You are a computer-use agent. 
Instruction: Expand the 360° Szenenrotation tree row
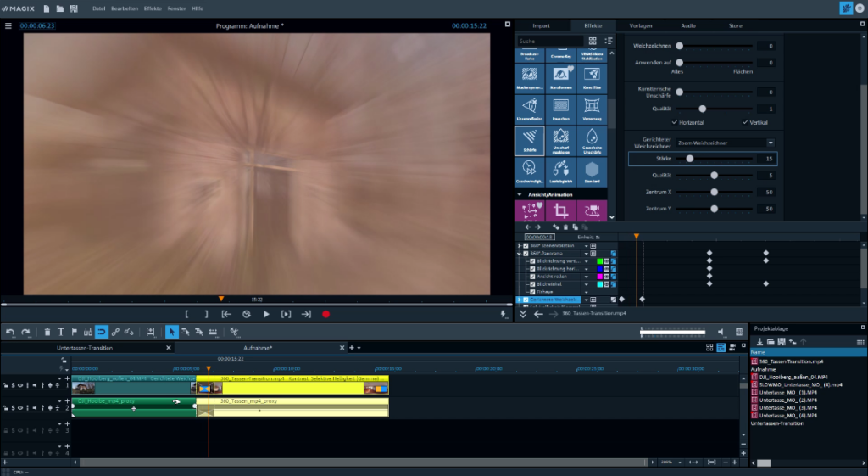pyautogui.click(x=520, y=245)
